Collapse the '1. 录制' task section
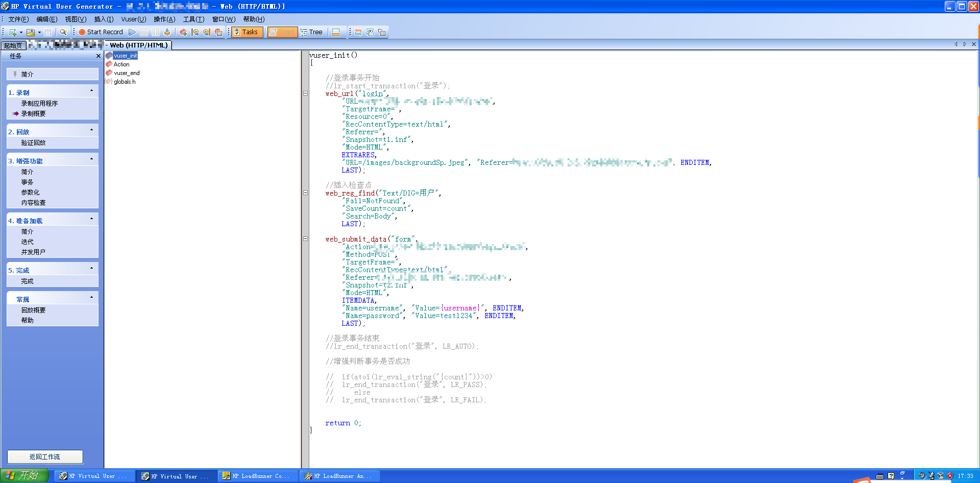The image size is (980, 483). [92, 91]
